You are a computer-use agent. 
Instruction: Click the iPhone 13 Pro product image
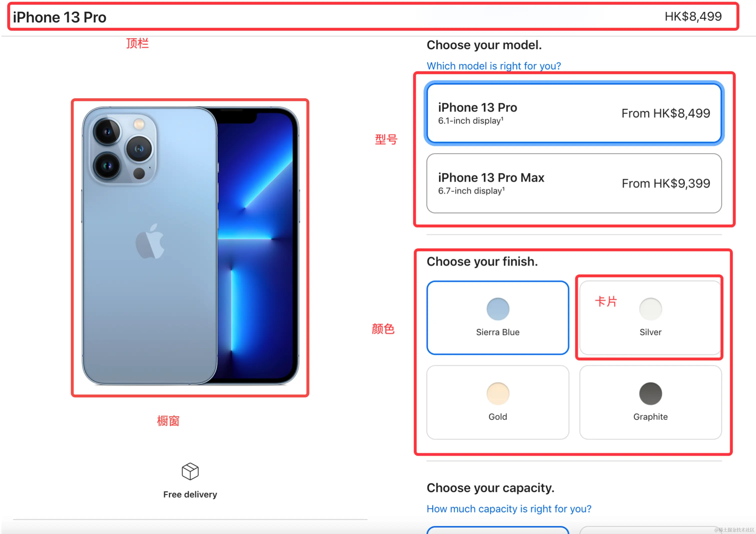(190, 245)
